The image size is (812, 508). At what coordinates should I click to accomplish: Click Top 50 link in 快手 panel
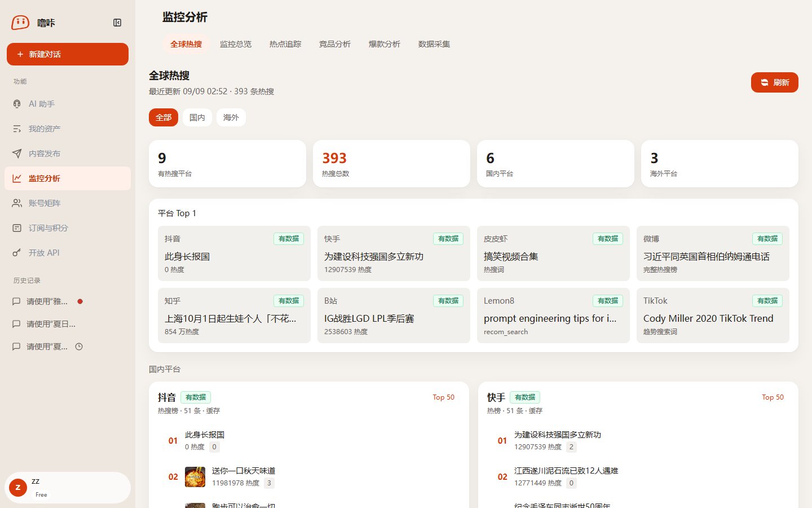[x=773, y=397]
